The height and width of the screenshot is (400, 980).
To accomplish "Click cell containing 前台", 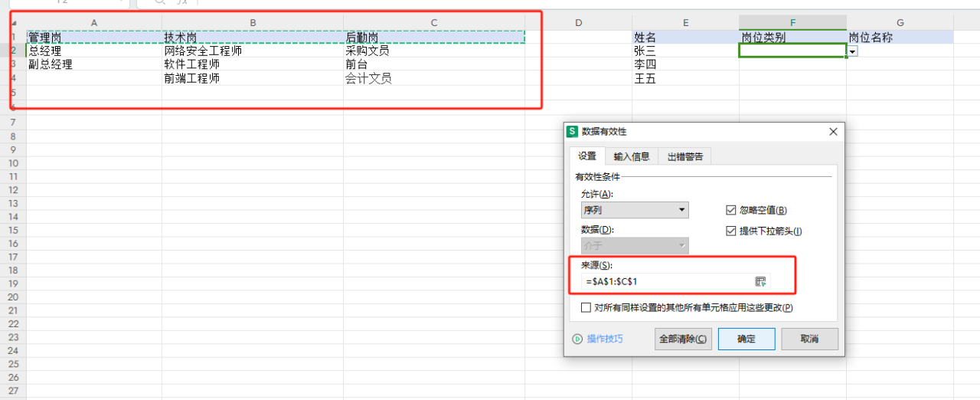I will click(434, 64).
